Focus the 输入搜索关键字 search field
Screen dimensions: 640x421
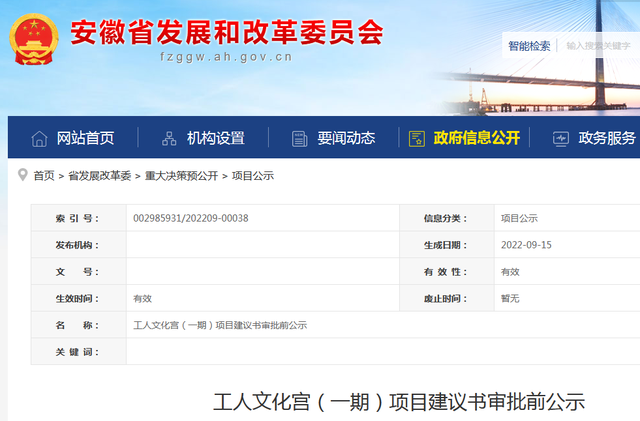(599, 46)
